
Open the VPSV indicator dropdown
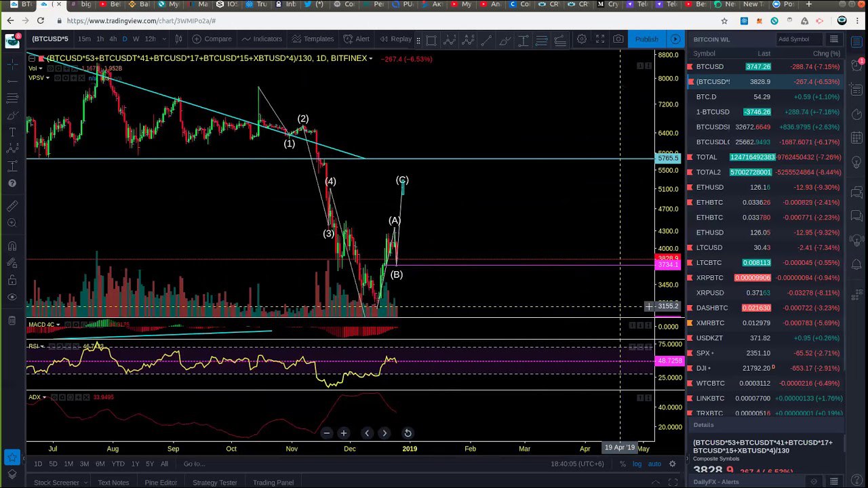click(48, 78)
